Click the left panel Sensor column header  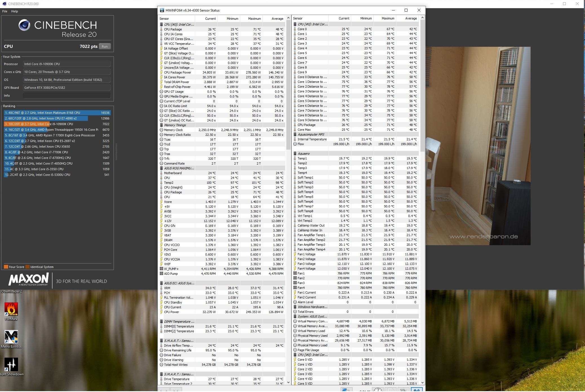177,19
